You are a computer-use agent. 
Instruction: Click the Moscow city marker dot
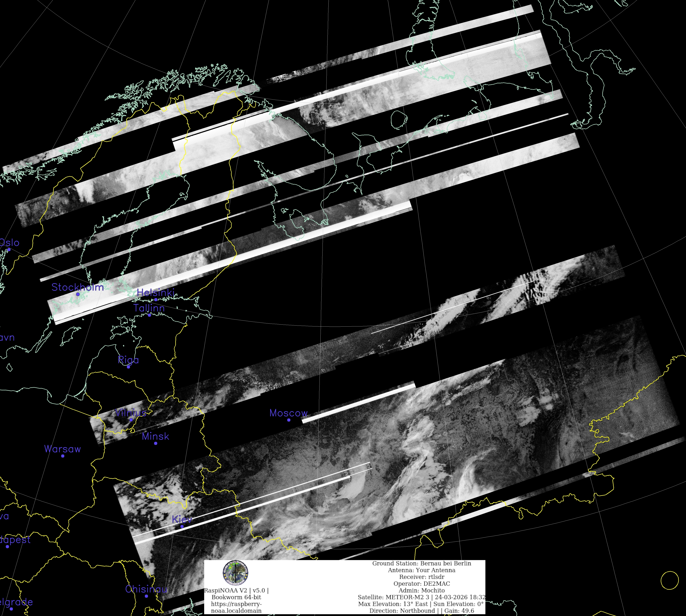(x=289, y=420)
